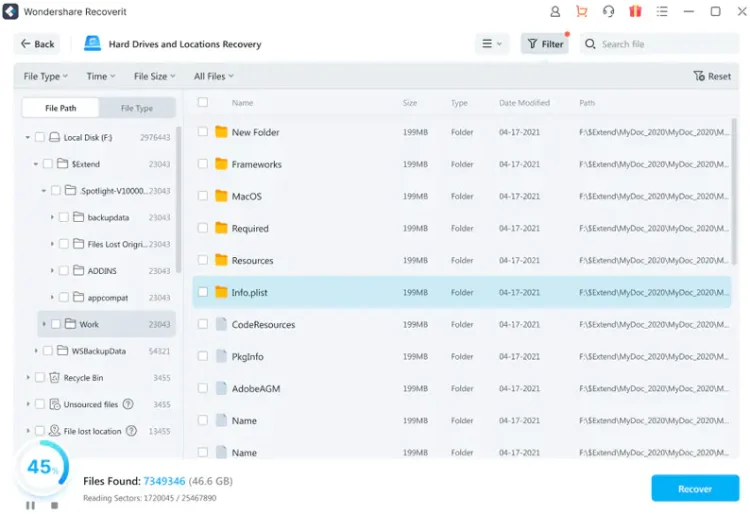Check the CodeResources row checkbox
Image resolution: width=750 pixels, height=514 pixels.
203,324
